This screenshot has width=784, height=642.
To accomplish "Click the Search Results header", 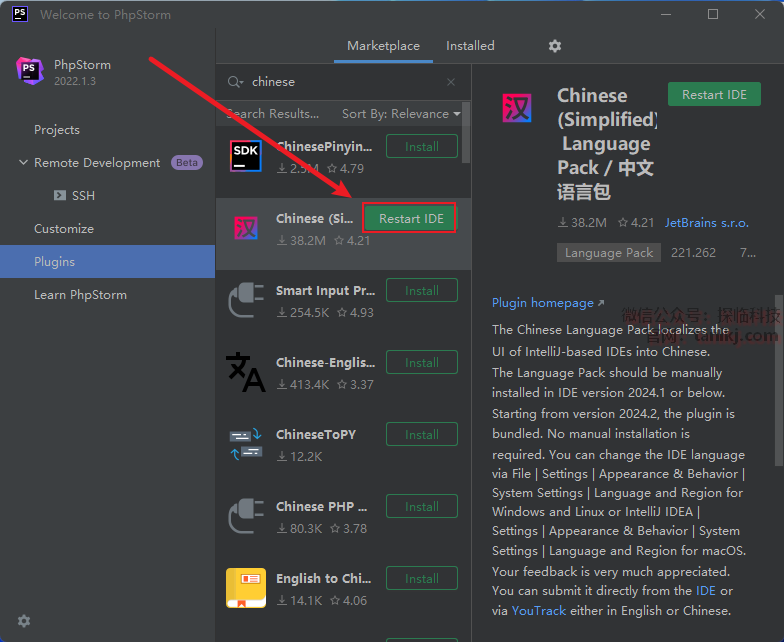I will [x=272, y=114].
